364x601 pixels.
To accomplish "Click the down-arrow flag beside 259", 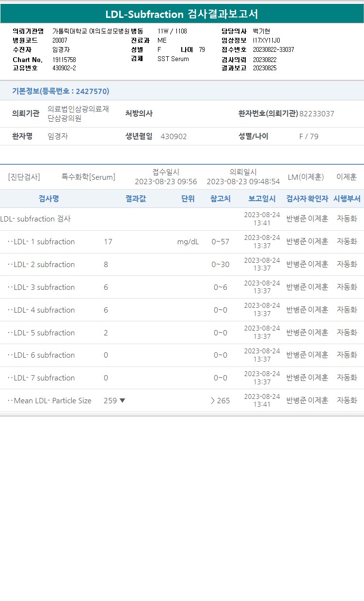I will pyautogui.click(x=122, y=400).
